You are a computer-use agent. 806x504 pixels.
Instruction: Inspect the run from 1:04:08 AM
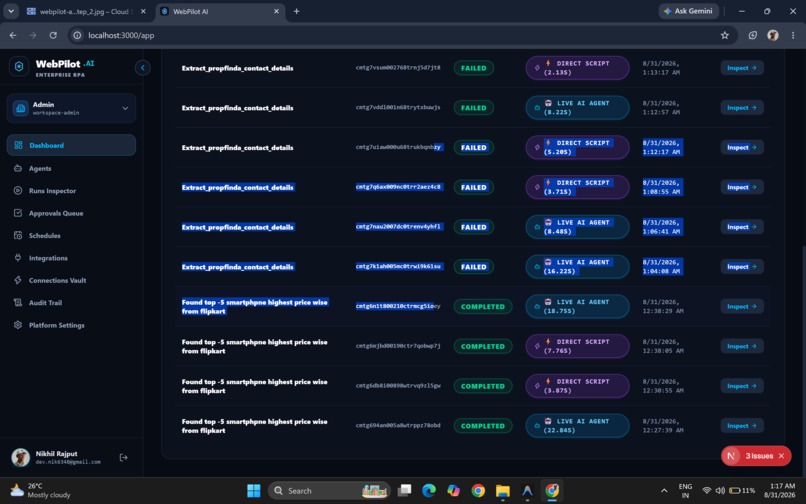tap(741, 266)
